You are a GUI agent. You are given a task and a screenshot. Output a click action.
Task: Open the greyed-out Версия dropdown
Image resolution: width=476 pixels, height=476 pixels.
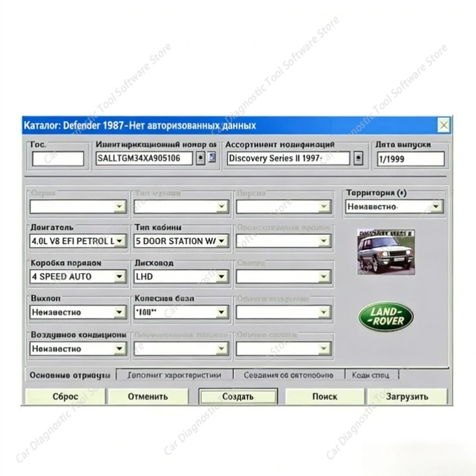(x=324, y=206)
